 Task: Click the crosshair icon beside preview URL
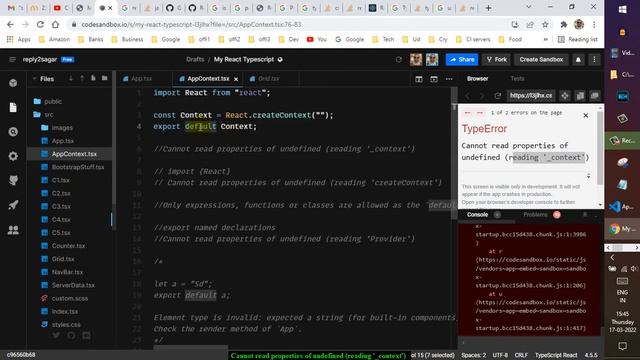point(564,96)
